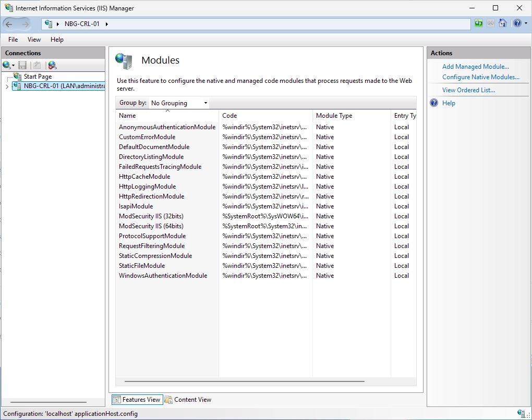The image size is (532, 420).
Task: Select Start Page in the Connections tree
Action: pyautogui.click(x=38, y=77)
